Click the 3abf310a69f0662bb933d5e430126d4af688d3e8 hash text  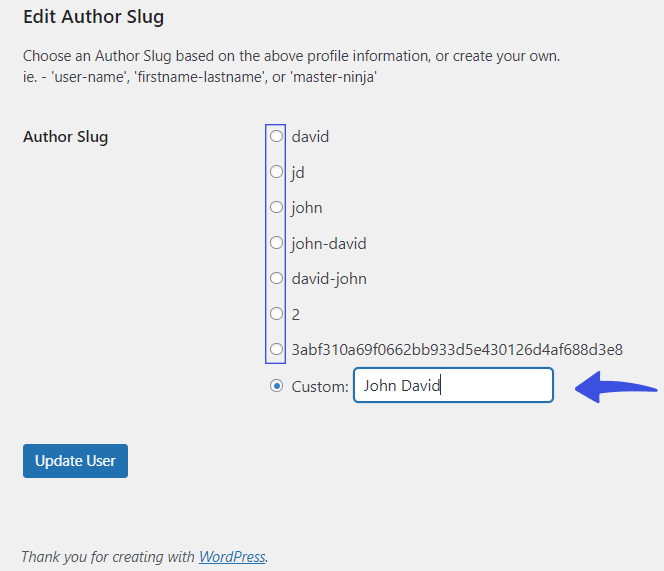click(x=457, y=350)
